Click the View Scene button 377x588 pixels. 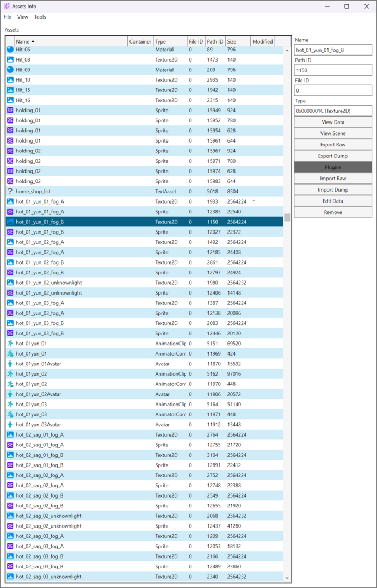tap(333, 133)
